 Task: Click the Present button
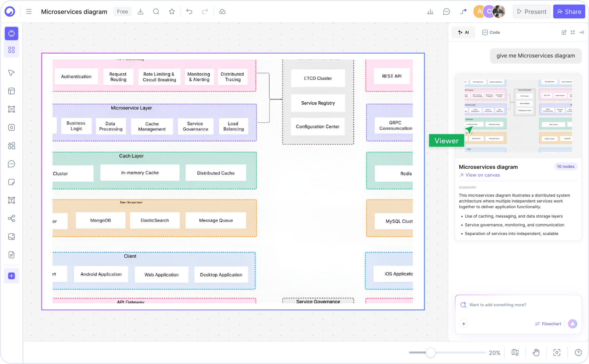click(531, 11)
